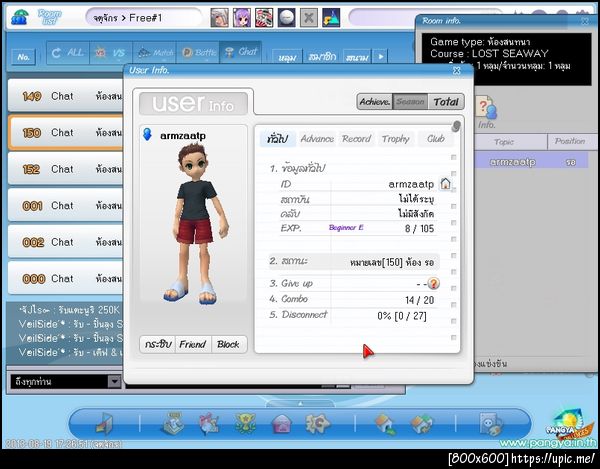Open the trophy icon in bottom bar
The height and width of the screenshot is (469, 600).
(x=245, y=423)
